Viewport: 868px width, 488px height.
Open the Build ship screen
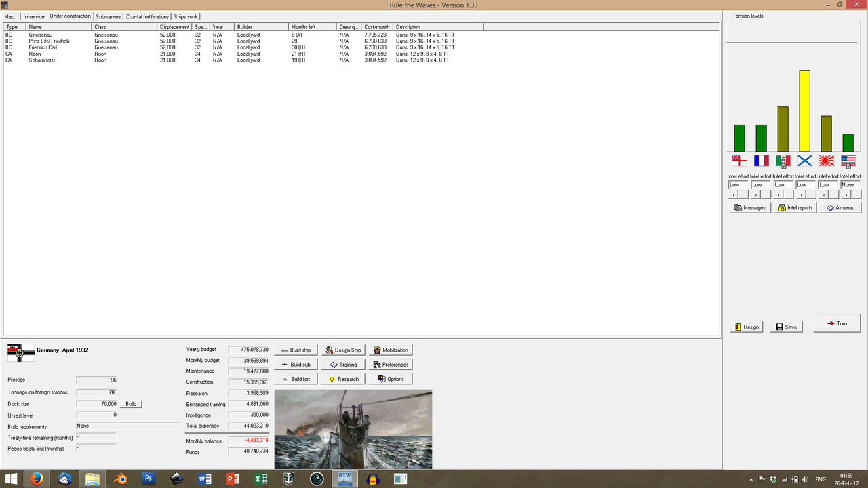point(296,350)
